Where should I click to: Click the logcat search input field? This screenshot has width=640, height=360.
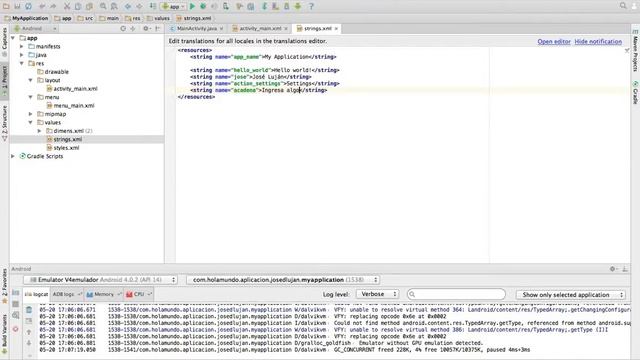coord(456,294)
